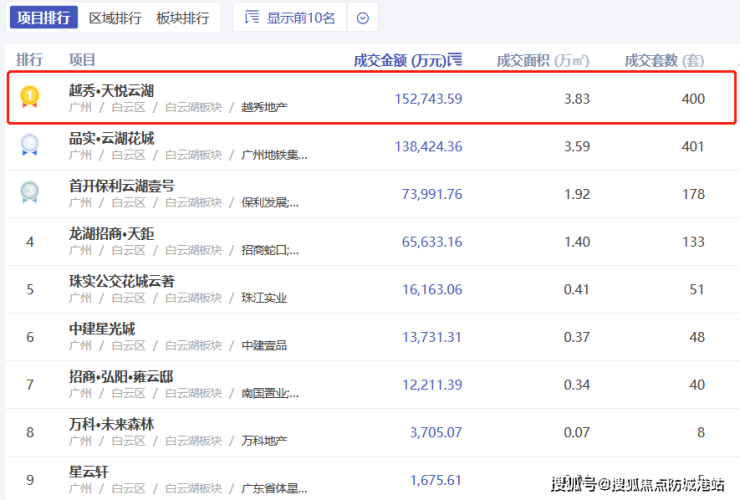Image resolution: width=740 pixels, height=500 pixels.
Task: Open the 显示前10名 selector
Action: [290, 18]
